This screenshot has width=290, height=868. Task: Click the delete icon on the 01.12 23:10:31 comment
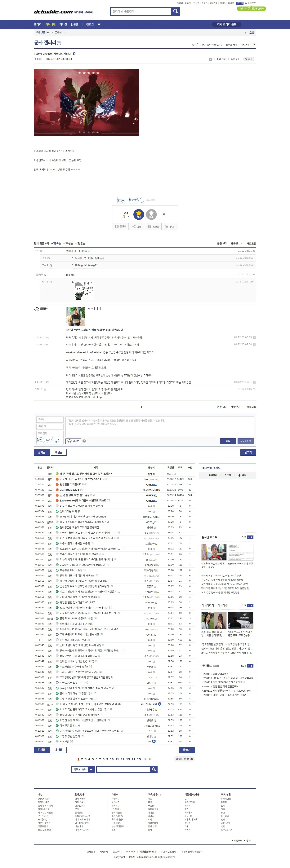click(254, 382)
